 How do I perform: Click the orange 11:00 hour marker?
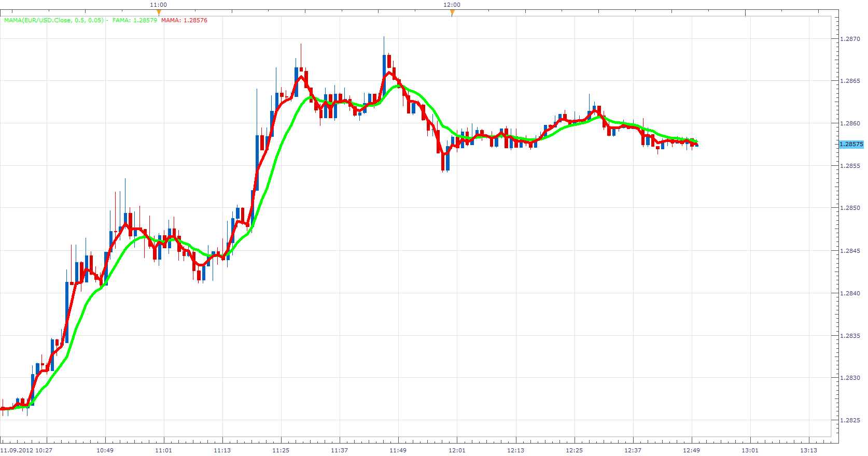159,12
